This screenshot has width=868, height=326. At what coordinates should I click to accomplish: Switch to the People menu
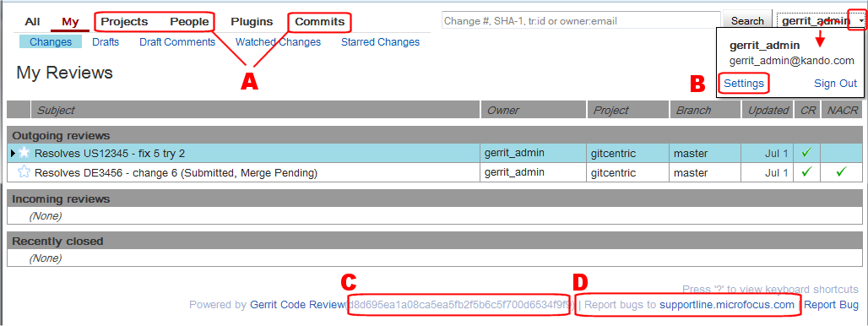(189, 22)
